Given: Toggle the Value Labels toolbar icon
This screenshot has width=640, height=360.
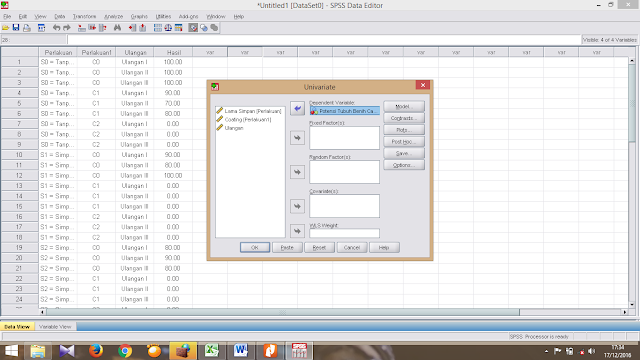Looking at the screenshot, I should point(193,28).
